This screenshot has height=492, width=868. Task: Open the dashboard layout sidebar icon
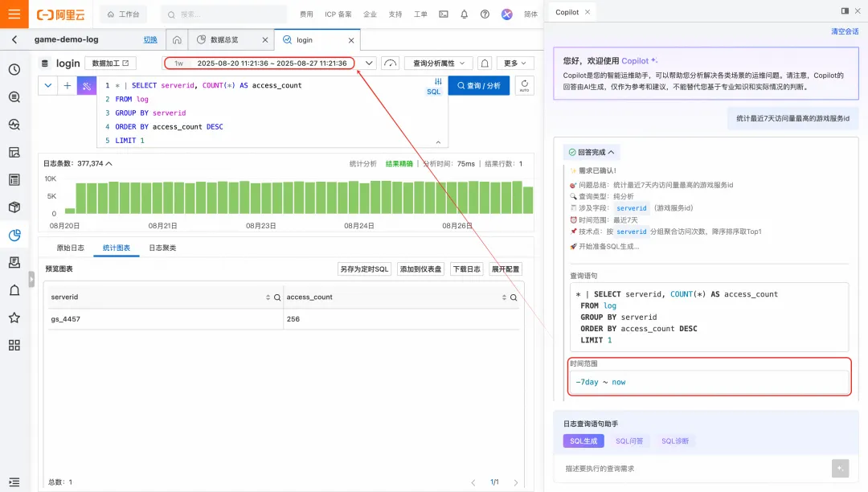14,152
